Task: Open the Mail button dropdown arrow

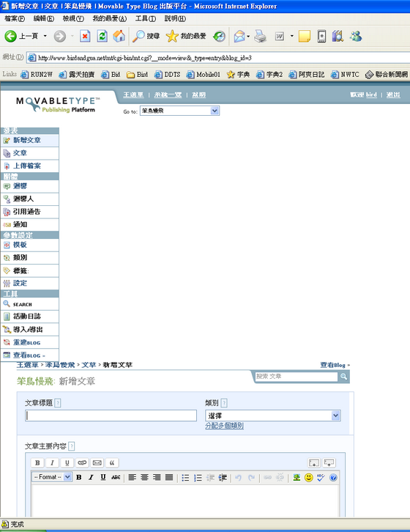Action: (249, 36)
